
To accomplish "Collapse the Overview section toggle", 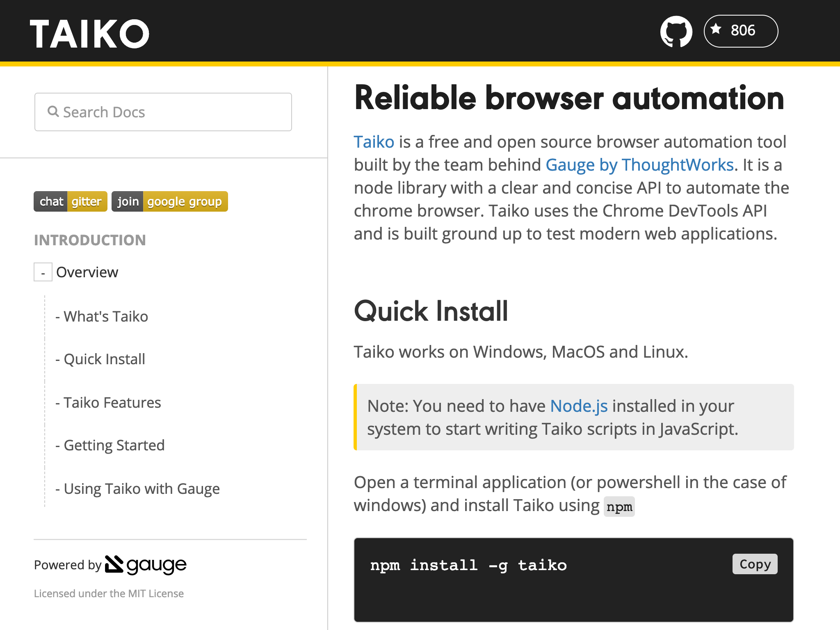I will click(43, 272).
